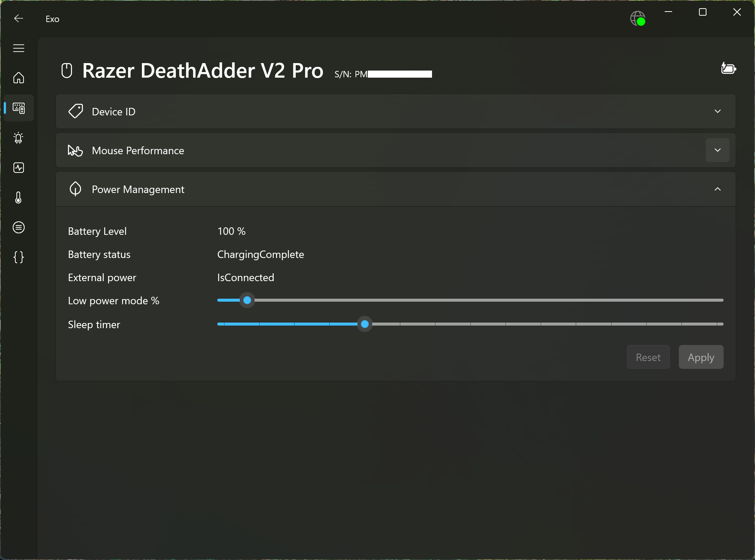755x560 pixels.
Task: Reset the Power Management settings
Action: [x=648, y=357]
